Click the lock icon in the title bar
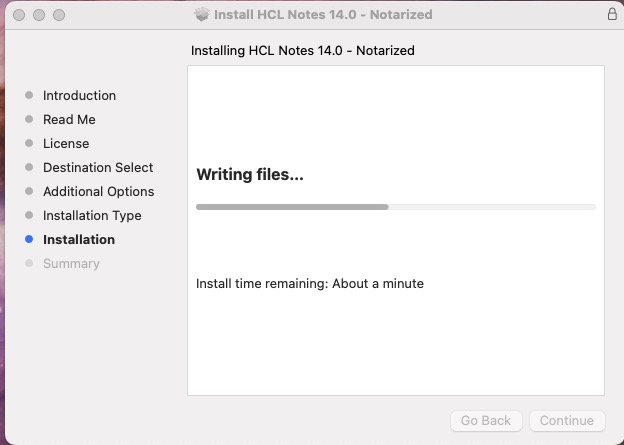The width and height of the screenshot is (624, 445). click(612, 15)
